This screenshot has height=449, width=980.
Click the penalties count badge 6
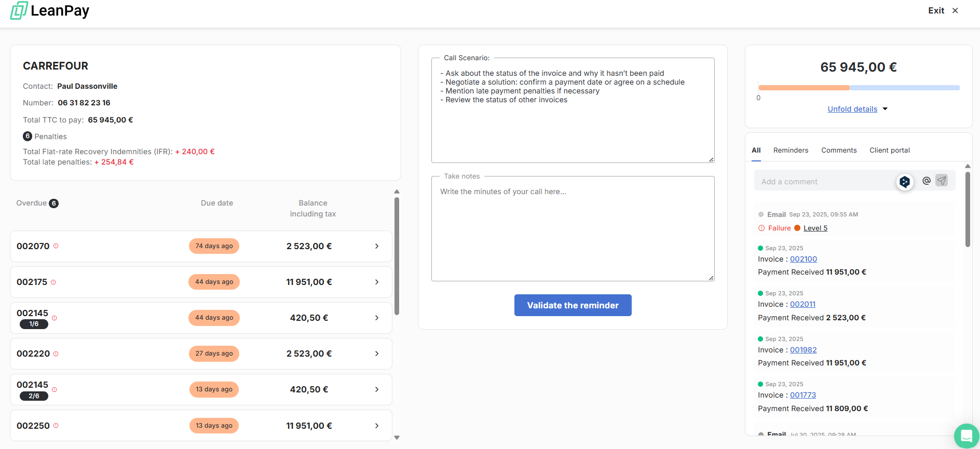tap(28, 136)
